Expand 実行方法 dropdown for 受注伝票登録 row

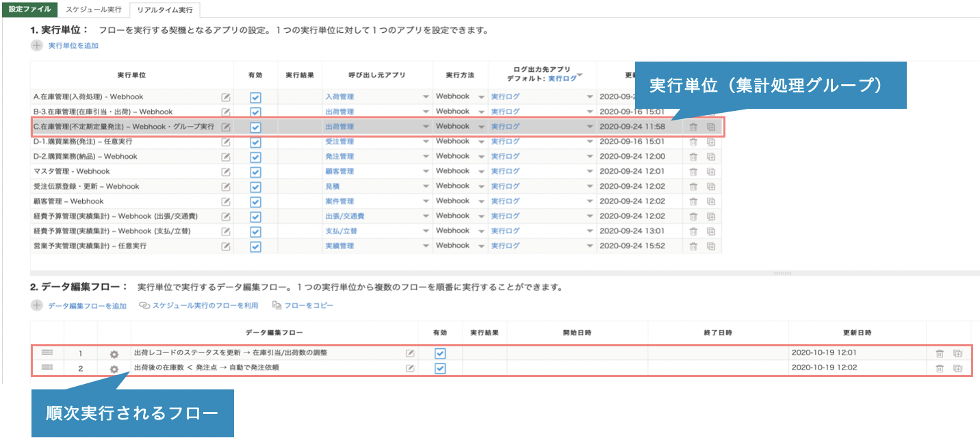[x=481, y=187]
